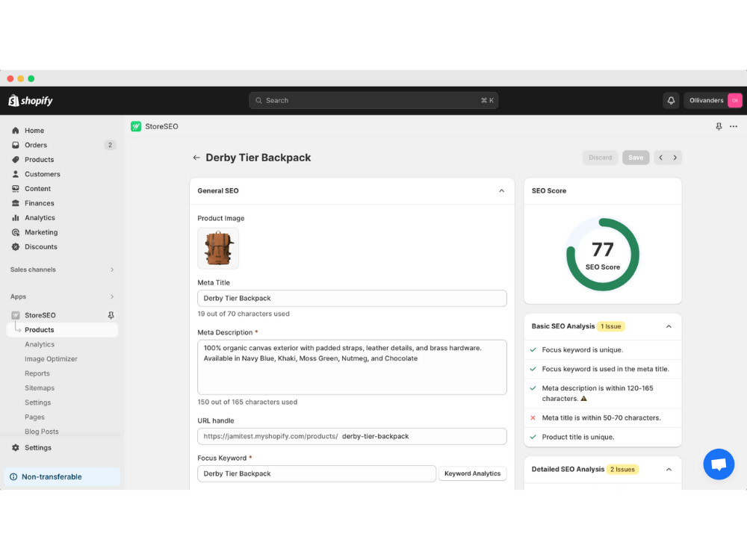Collapse the General SEO section
This screenshot has width=747, height=560.
[x=501, y=190]
